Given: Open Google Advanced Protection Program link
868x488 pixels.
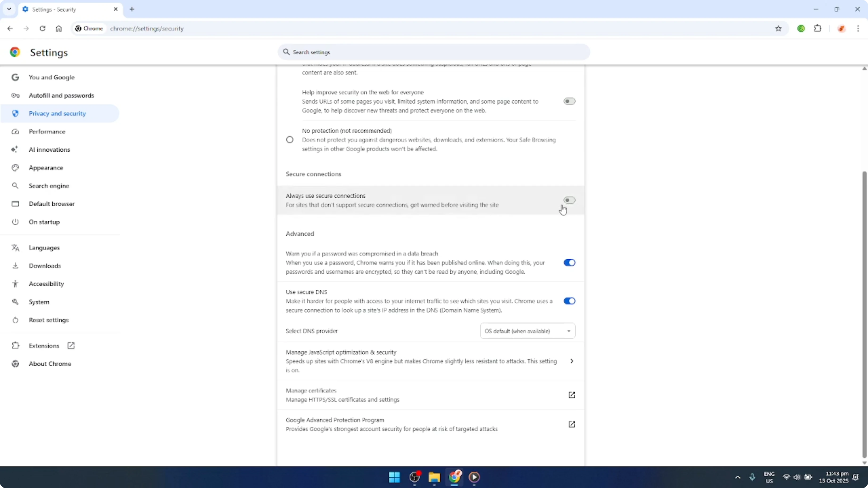Looking at the screenshot, I should pyautogui.click(x=572, y=424).
